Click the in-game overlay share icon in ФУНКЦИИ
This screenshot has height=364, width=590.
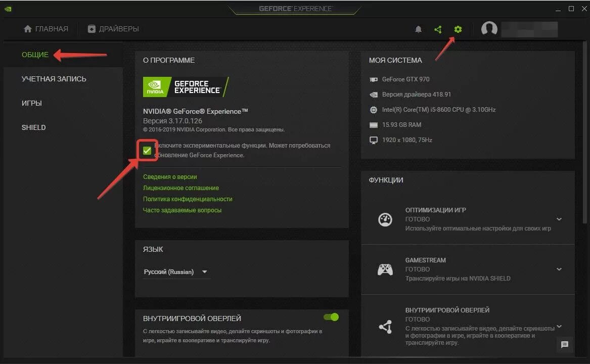[385, 327]
